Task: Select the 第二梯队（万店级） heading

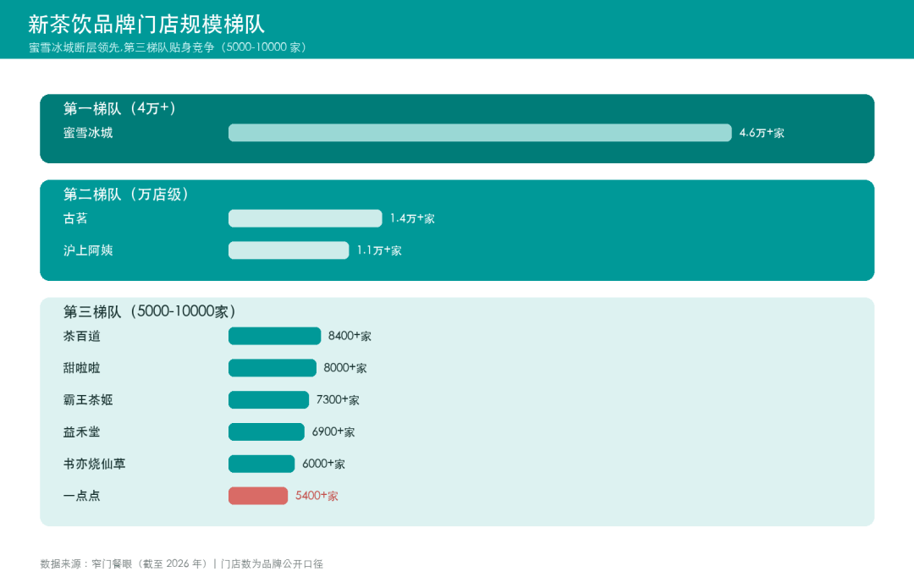Action: coord(126,194)
